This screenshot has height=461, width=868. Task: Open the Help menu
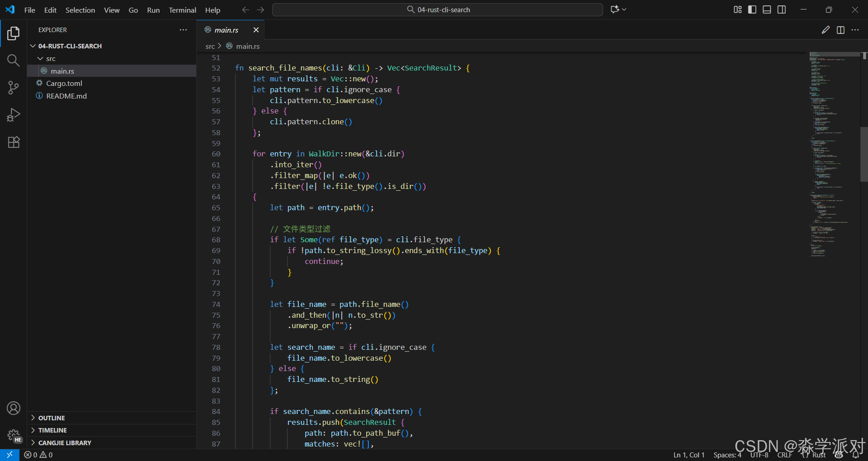(212, 10)
